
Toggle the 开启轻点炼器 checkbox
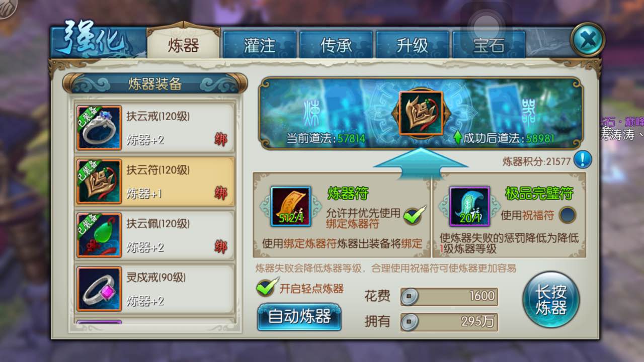click(266, 287)
